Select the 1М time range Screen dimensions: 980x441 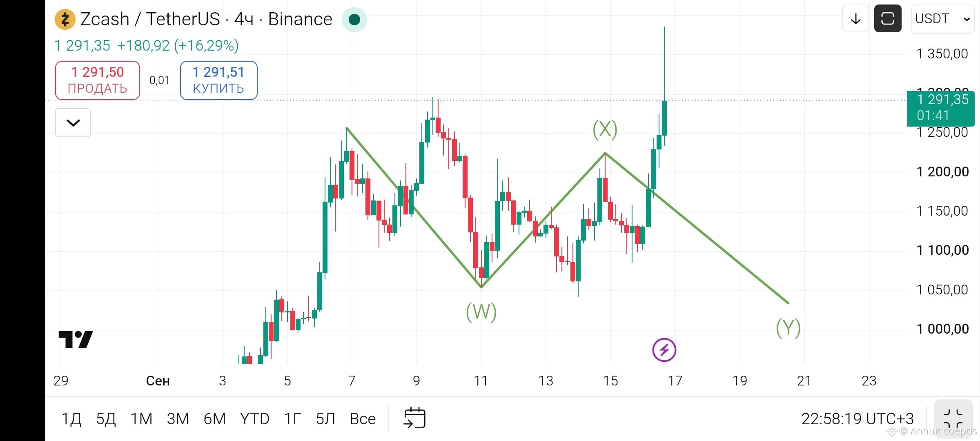click(141, 419)
